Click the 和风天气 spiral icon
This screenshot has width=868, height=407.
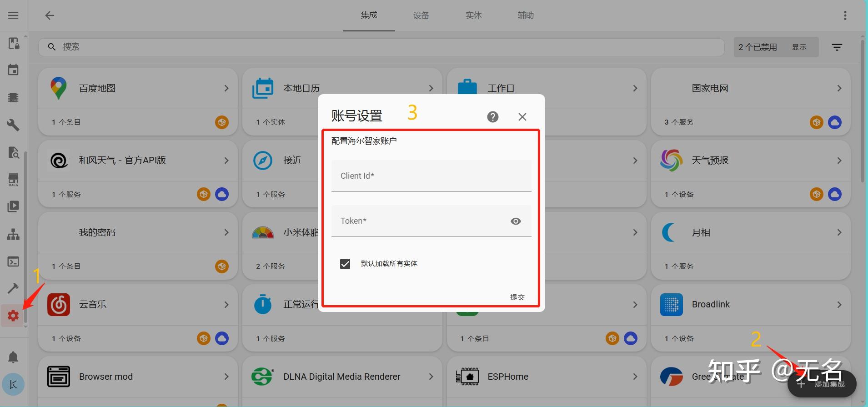pyautogui.click(x=59, y=161)
